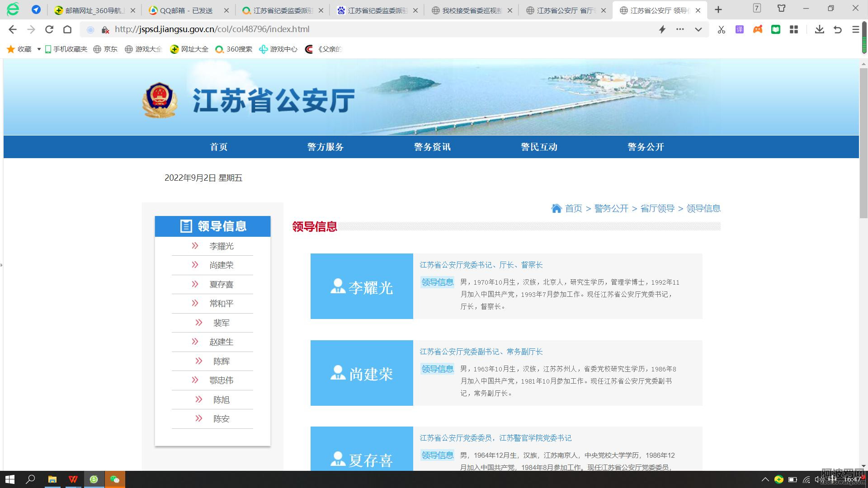Click the page vertical scrollbar thumb
The height and width of the screenshot is (488, 868).
[863, 144]
